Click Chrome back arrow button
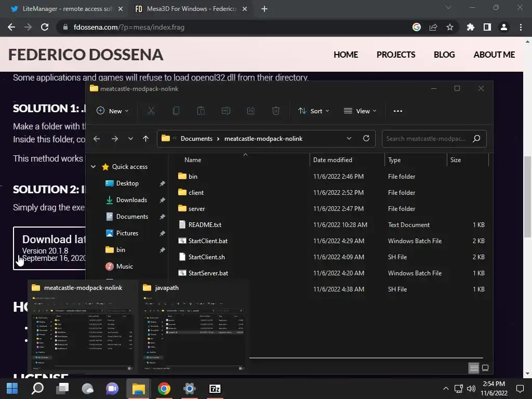The image size is (532, 399). click(x=11, y=27)
